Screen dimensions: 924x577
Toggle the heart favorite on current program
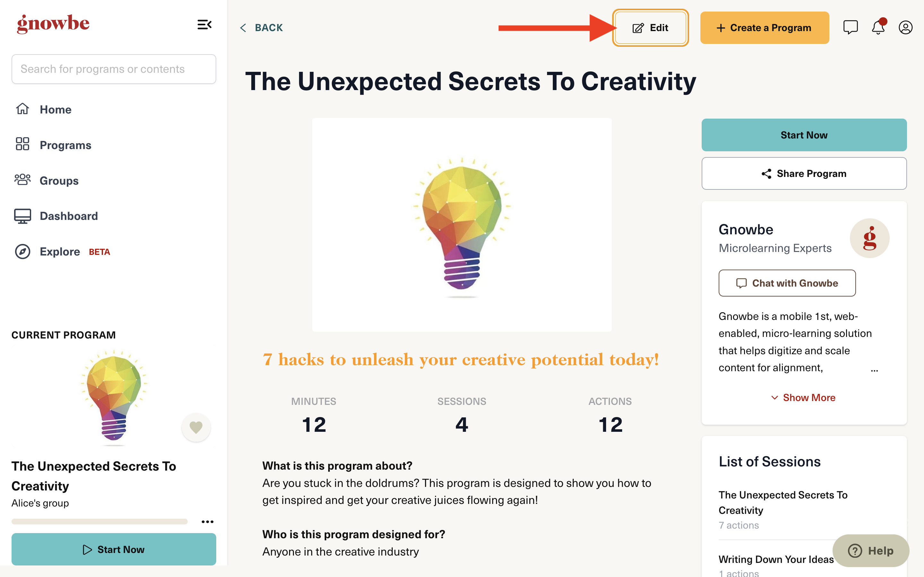(196, 427)
